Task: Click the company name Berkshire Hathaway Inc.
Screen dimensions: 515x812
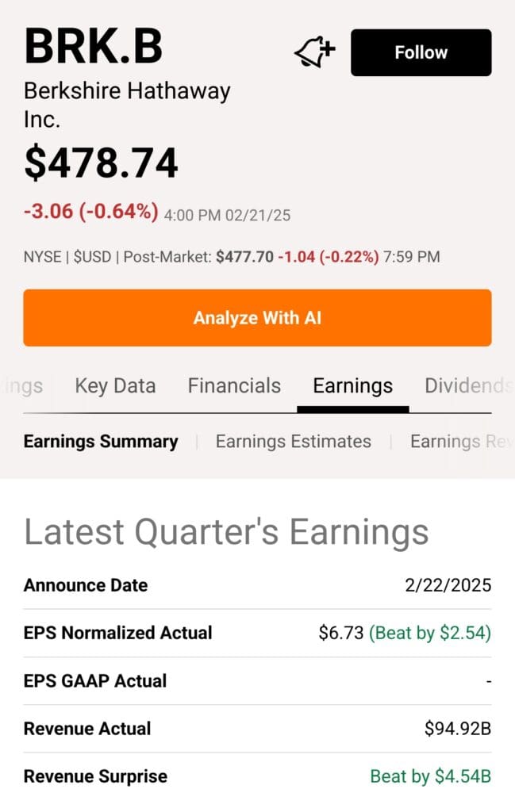Action: tap(126, 103)
